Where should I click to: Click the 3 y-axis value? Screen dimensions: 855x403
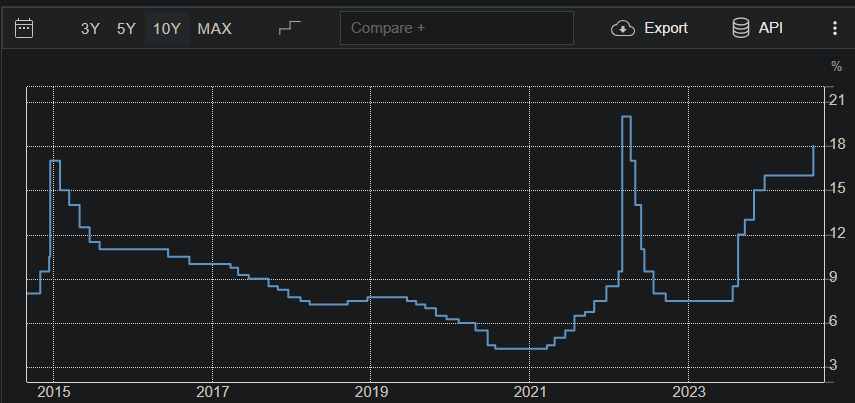pos(833,365)
